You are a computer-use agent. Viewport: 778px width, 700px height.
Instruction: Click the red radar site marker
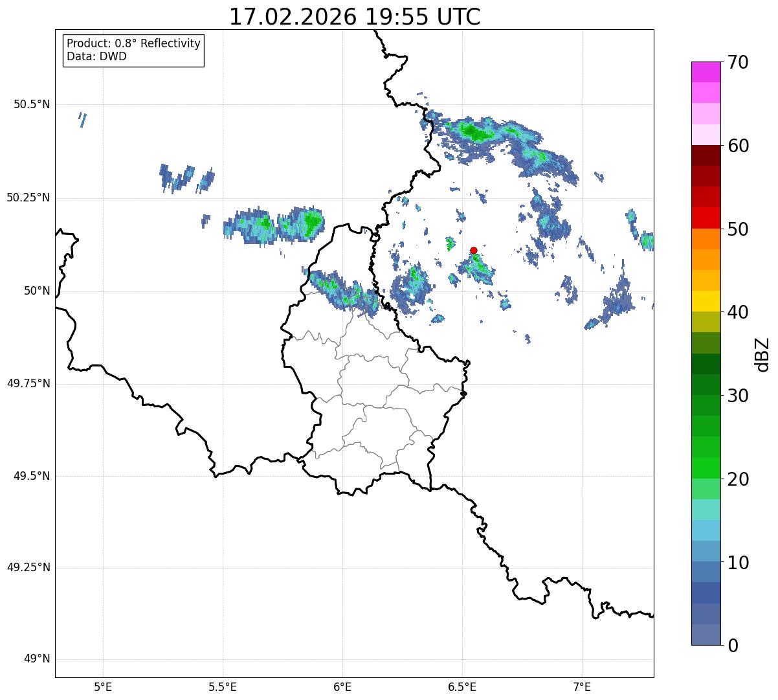coord(474,250)
